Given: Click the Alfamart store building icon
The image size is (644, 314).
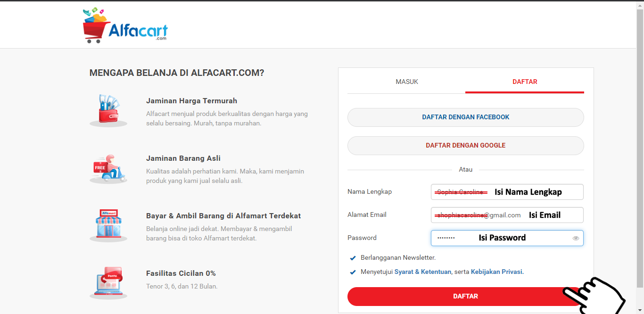Looking at the screenshot, I should pos(108,225).
